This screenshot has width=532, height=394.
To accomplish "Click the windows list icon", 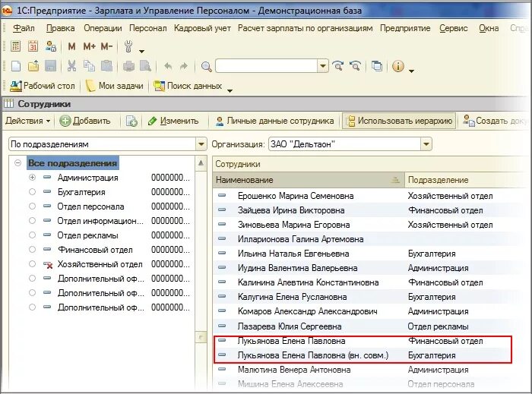I will [377, 66].
